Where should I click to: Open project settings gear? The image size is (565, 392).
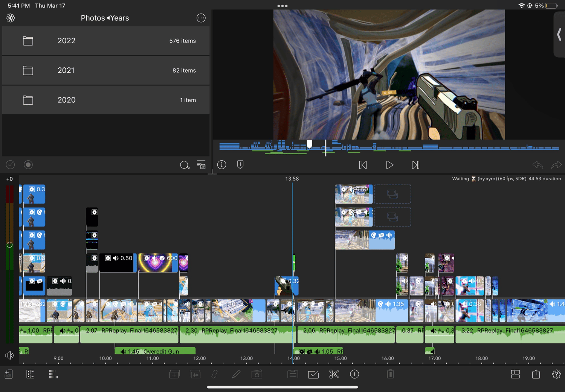(556, 374)
